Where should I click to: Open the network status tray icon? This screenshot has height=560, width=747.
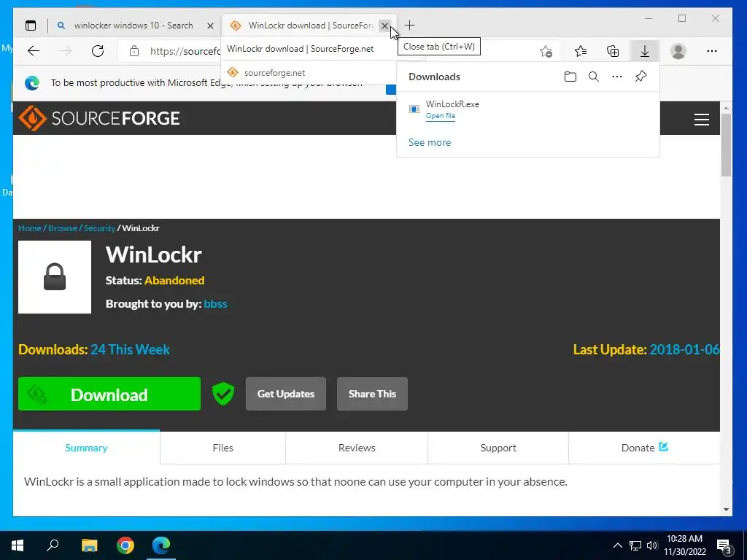635,545
